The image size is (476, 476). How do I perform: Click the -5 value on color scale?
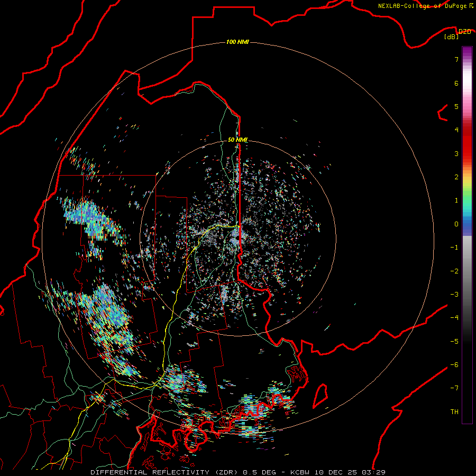[454, 342]
